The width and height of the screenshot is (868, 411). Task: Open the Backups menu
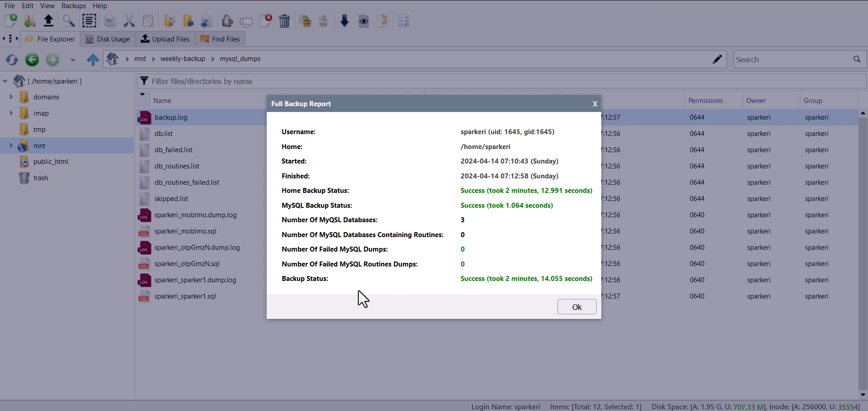[74, 6]
